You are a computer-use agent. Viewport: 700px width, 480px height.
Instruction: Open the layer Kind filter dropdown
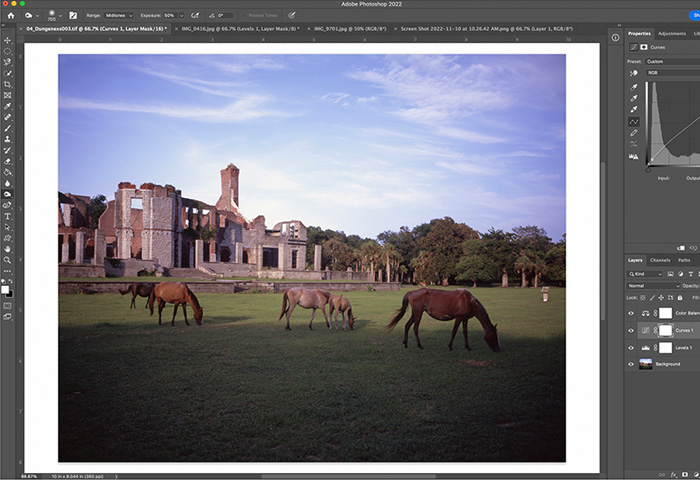coord(645,274)
